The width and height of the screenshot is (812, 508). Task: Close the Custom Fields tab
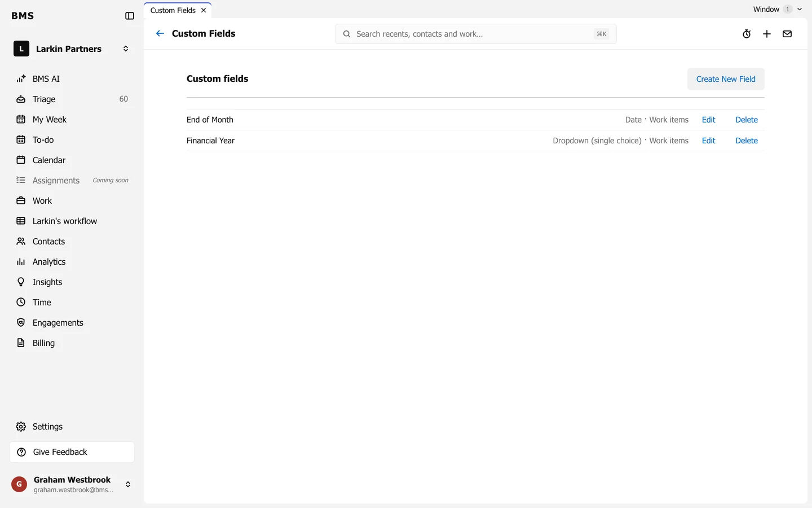[204, 10]
